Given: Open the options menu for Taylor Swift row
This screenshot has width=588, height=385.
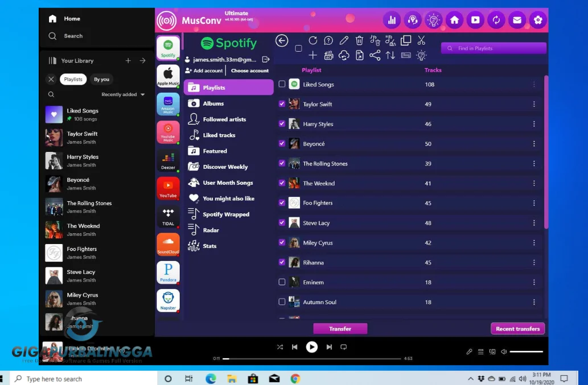Looking at the screenshot, I should pos(534,104).
